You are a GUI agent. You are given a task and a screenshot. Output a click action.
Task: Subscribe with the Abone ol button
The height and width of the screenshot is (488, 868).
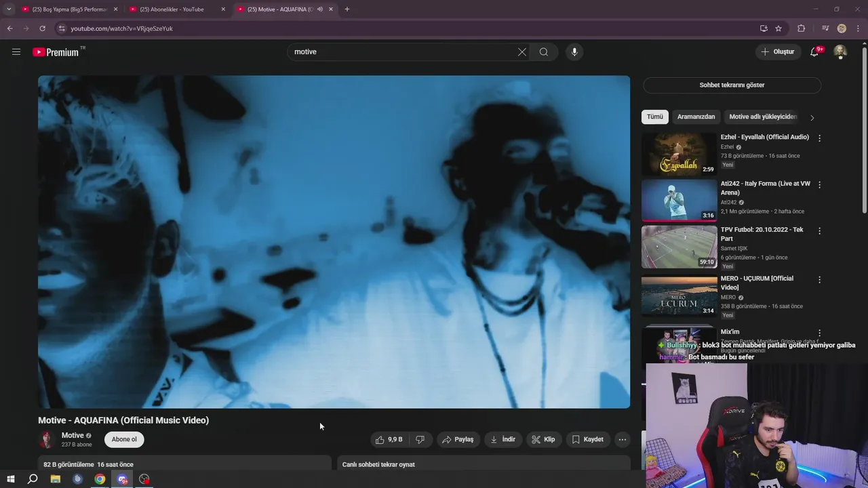124,439
